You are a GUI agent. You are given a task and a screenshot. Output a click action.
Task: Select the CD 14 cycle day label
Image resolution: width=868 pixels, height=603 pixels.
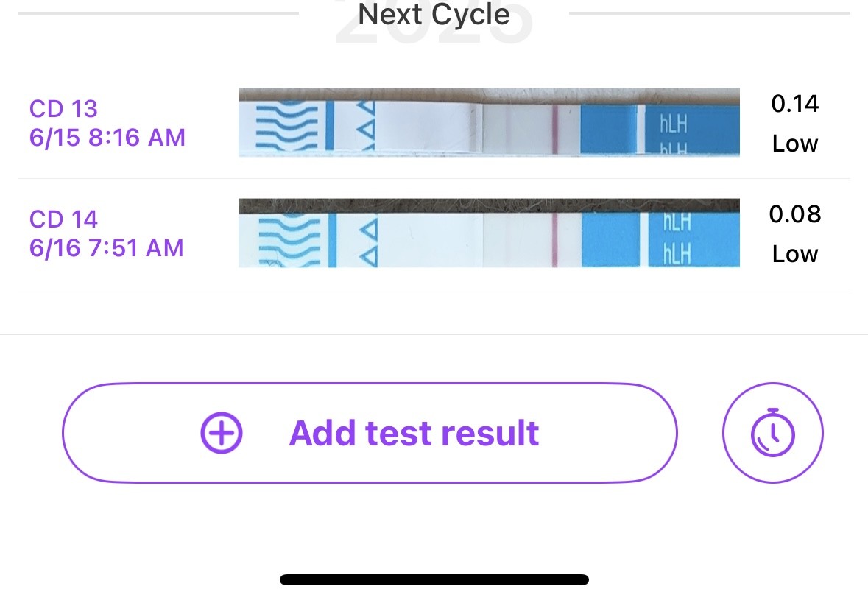point(63,219)
